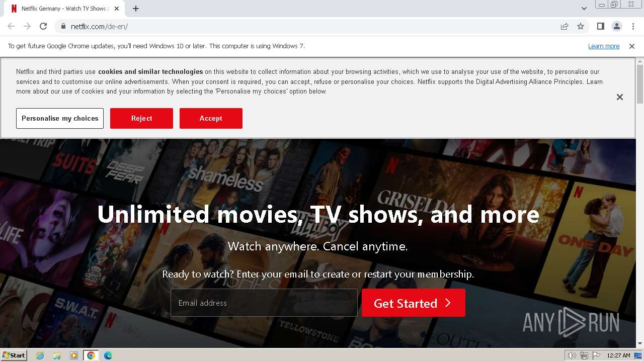
Task: Open the Chrome three-dot menu
Action: [x=633, y=26]
